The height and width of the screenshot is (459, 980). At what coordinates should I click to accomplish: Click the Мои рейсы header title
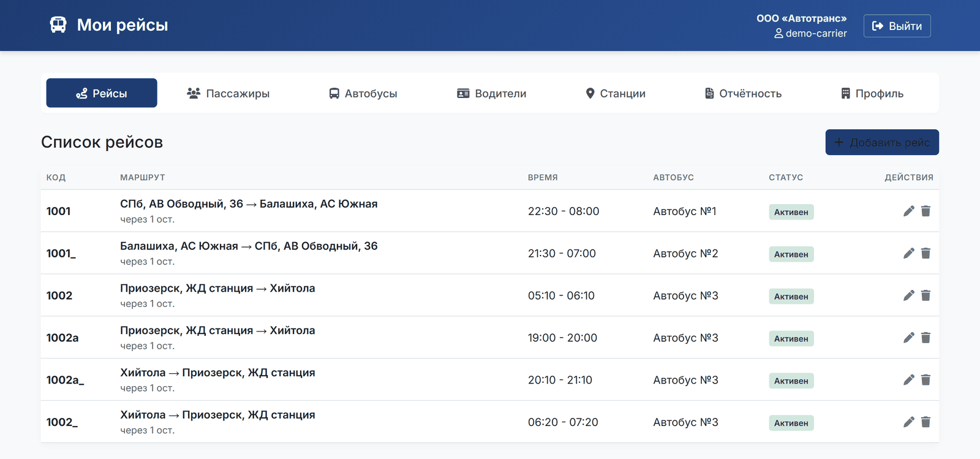[x=123, y=25]
